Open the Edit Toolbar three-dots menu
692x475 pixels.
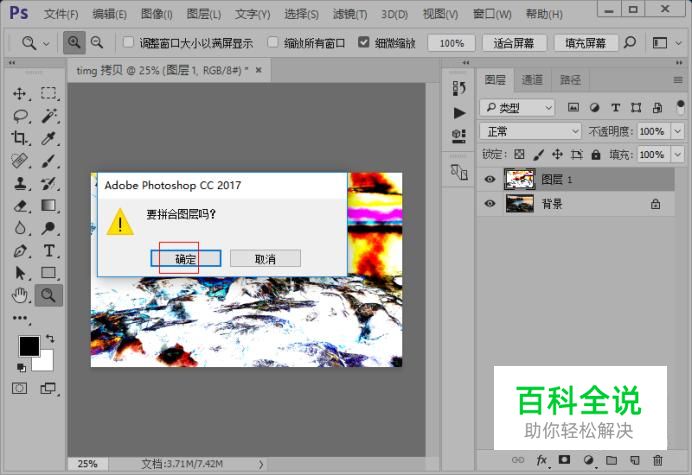[20, 318]
